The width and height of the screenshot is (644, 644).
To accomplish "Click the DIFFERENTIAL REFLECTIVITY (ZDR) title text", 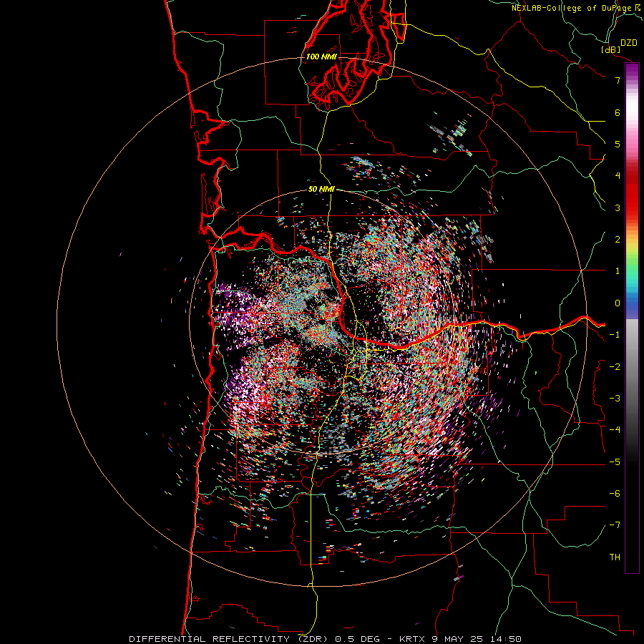I will tap(230, 639).
